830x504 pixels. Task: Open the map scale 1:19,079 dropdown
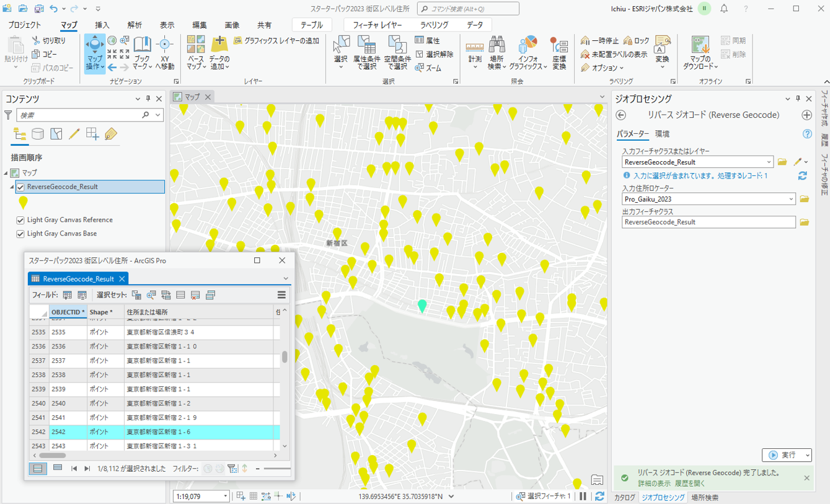[226, 496]
